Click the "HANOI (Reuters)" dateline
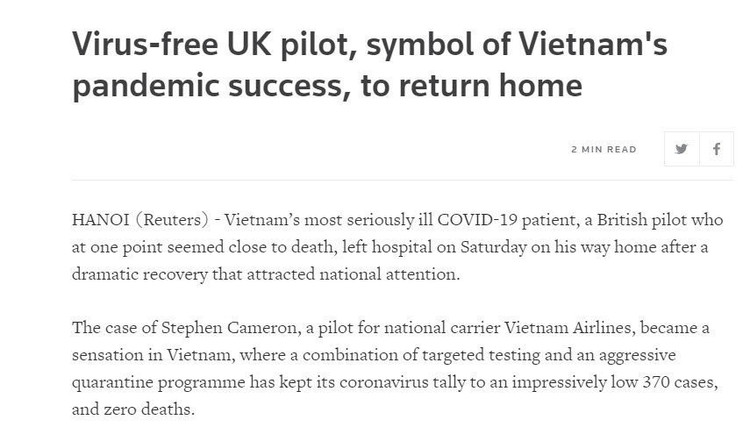This screenshot has width=750, height=447. click(x=136, y=218)
